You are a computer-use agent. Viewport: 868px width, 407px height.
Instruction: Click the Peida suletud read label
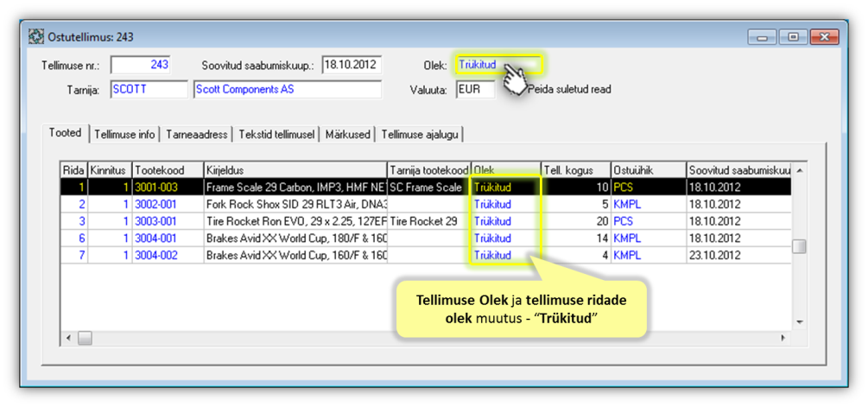569,89
